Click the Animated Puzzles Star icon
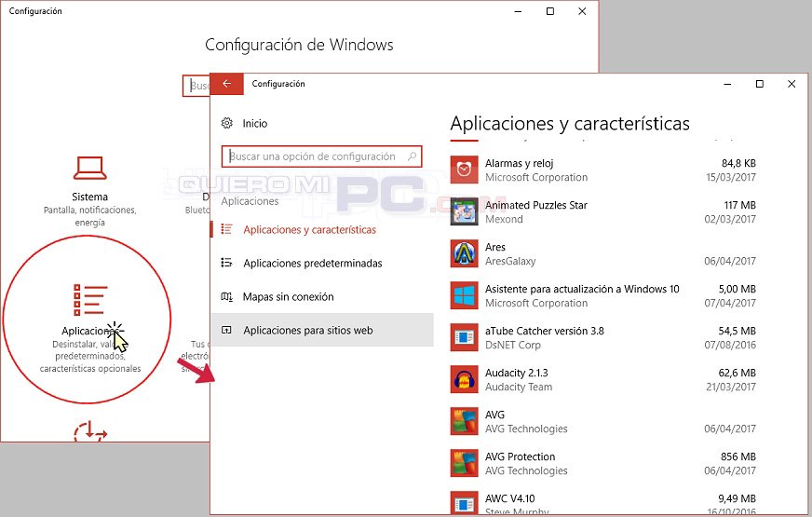The height and width of the screenshot is (517, 812). tap(464, 211)
